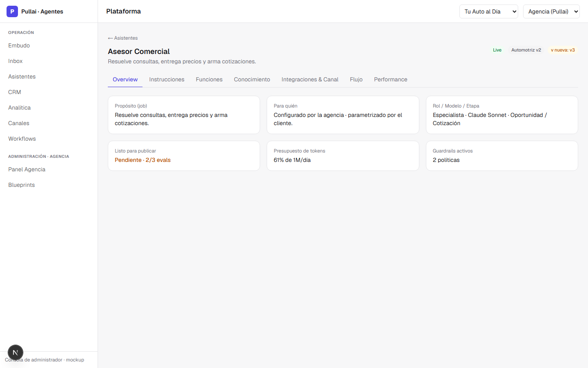
Task: Navigate to CRM in the sidebar
Action: coord(49,92)
